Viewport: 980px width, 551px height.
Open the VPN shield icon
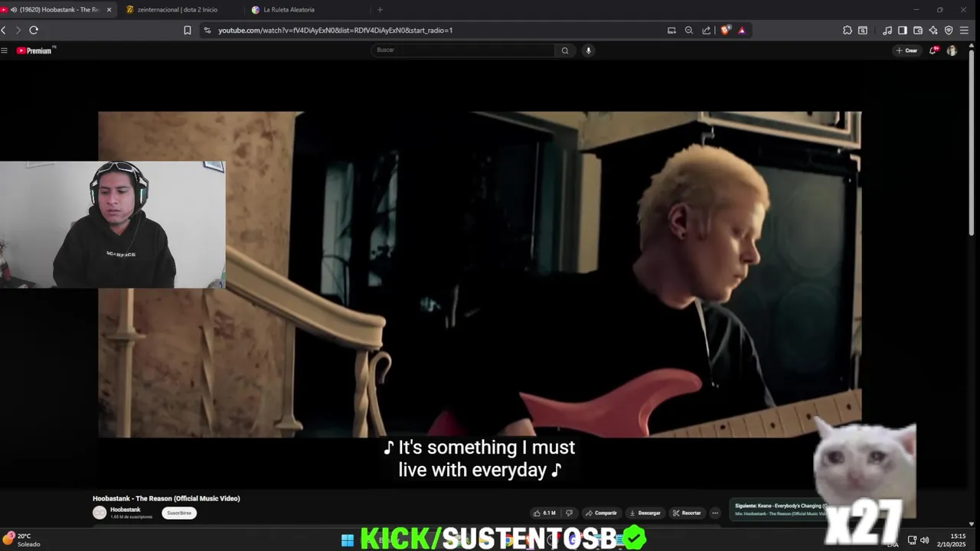tap(949, 30)
